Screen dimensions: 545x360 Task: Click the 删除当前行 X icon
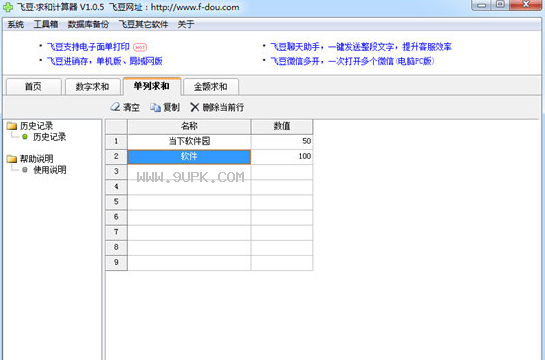pos(195,107)
